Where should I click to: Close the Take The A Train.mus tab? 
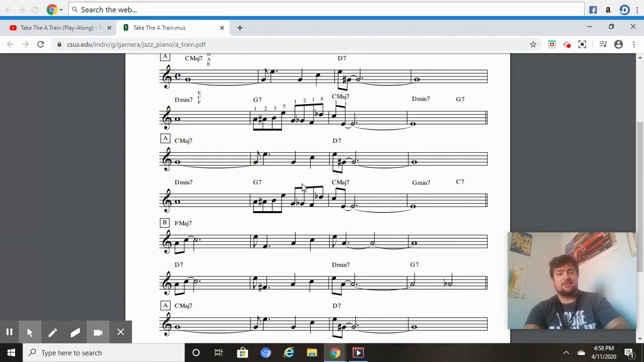click(222, 28)
